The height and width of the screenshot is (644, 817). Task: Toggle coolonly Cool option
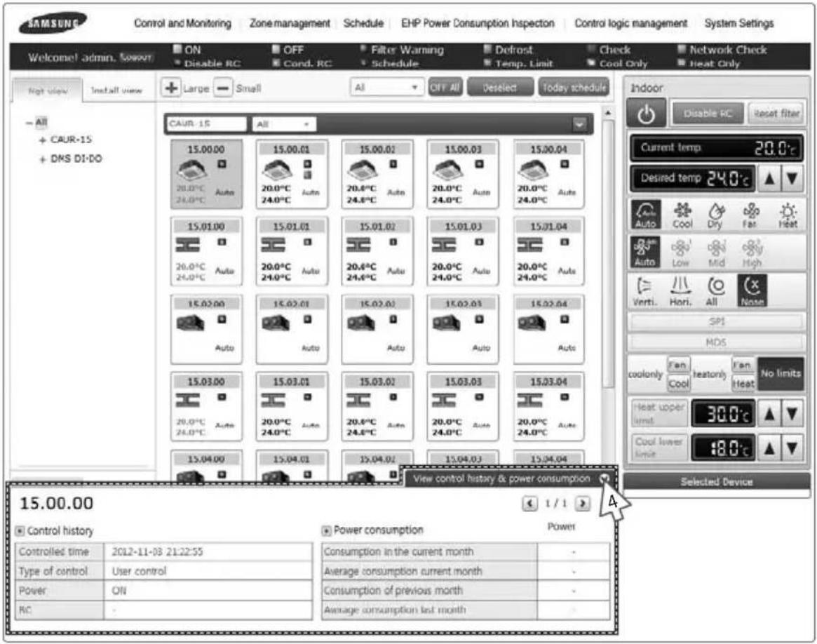(x=678, y=384)
